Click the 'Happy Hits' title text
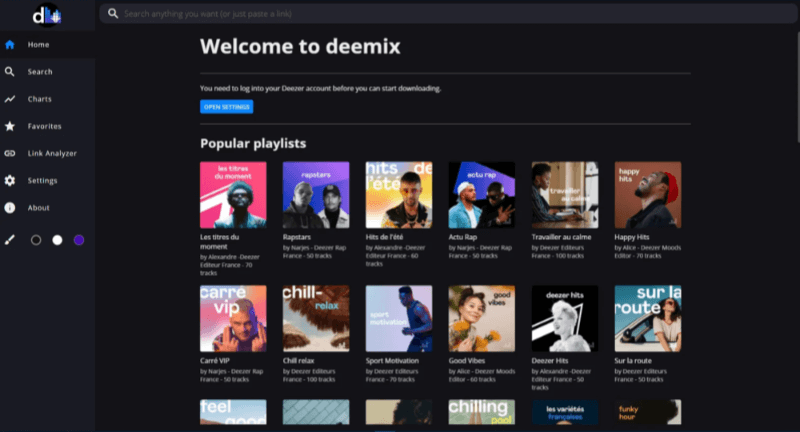This screenshot has height=432, width=800. point(632,237)
